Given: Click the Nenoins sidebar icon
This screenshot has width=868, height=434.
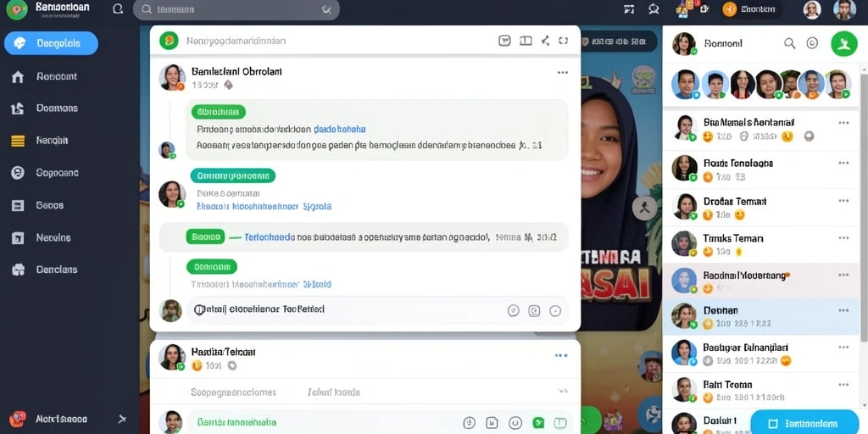Looking at the screenshot, I should pos(18,238).
